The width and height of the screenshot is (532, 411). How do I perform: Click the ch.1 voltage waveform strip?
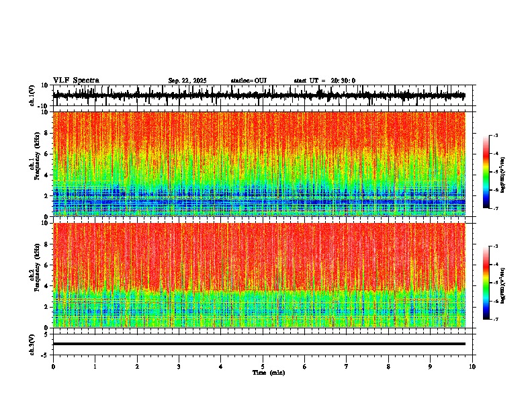[259, 95]
